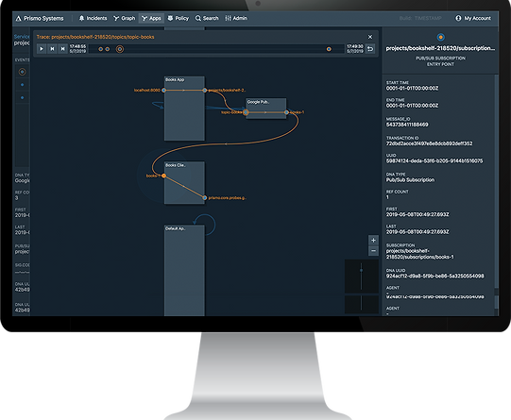Click the Admin sliders icon
Image resolution: width=511 pixels, height=420 pixels.
(x=228, y=18)
